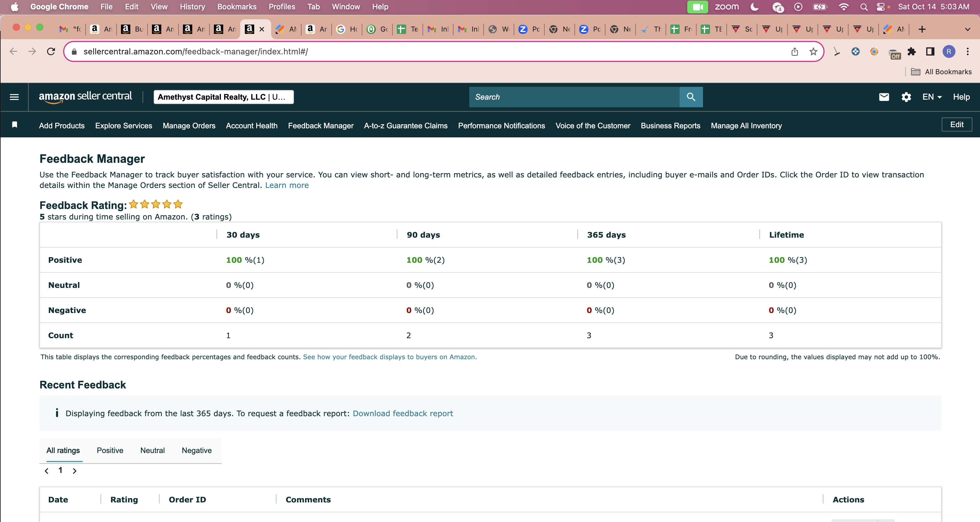Click the Wi-Fi status icon
This screenshot has width=980, height=522.
pos(844,7)
